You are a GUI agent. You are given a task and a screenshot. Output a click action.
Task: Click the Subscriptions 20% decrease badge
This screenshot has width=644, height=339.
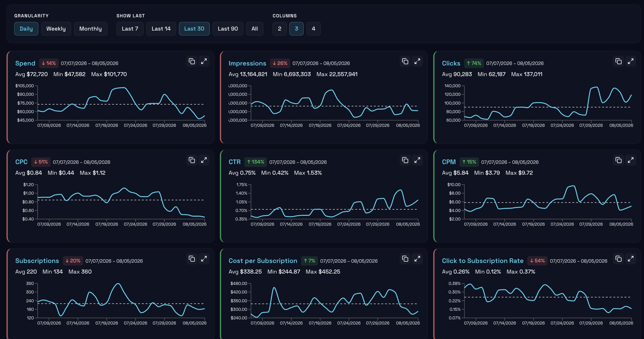73,261
